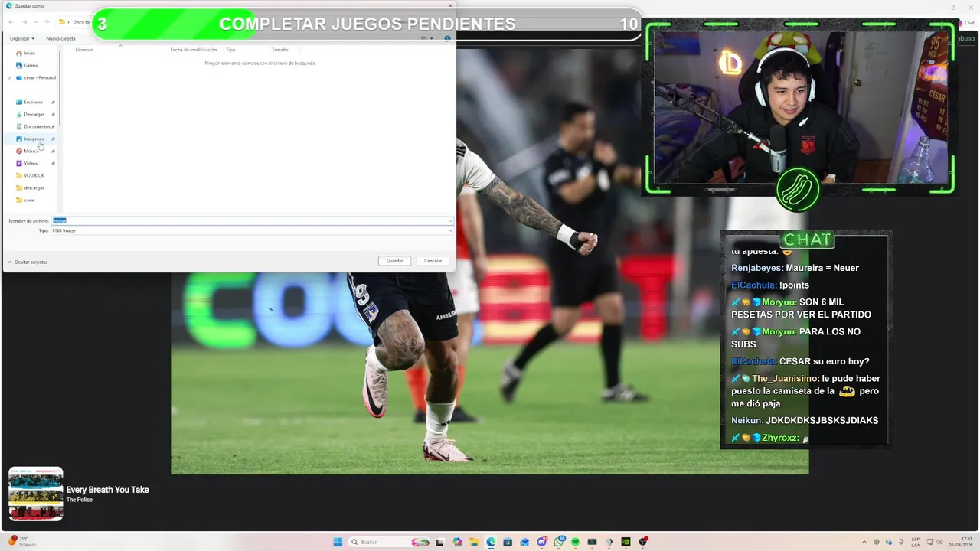Viewport: 980px width, 551px height.
Task: Open recent locations dropdown arrow
Action: 34,22
